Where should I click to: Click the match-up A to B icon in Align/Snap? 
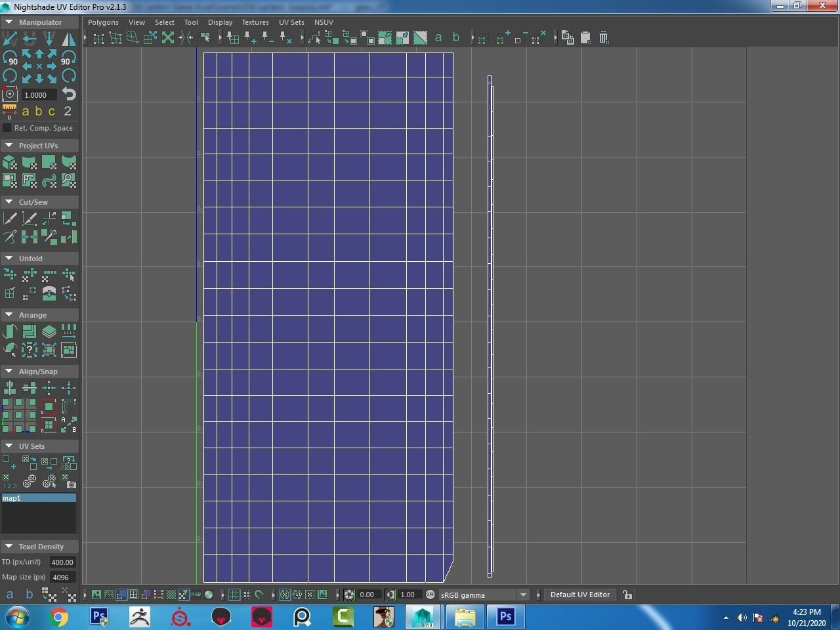point(69,425)
